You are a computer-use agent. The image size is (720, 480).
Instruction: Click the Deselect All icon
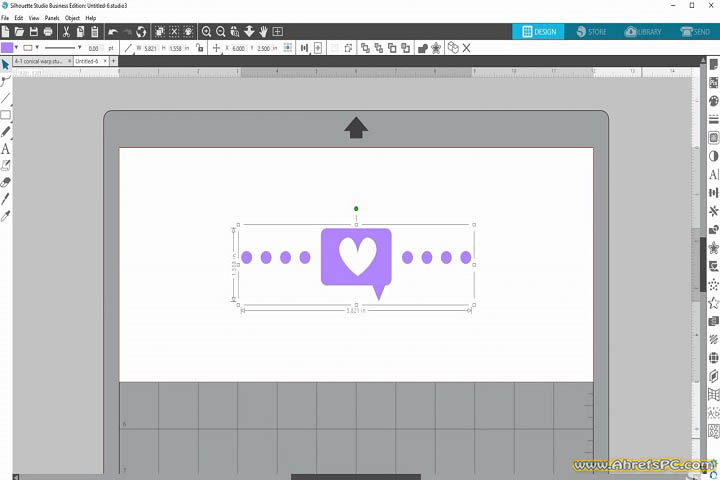pos(174,32)
